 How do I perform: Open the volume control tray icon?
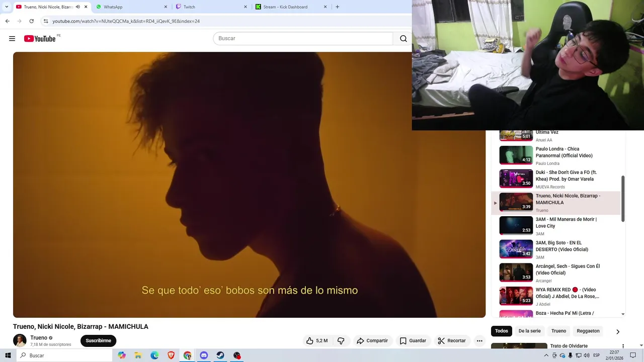click(587, 355)
